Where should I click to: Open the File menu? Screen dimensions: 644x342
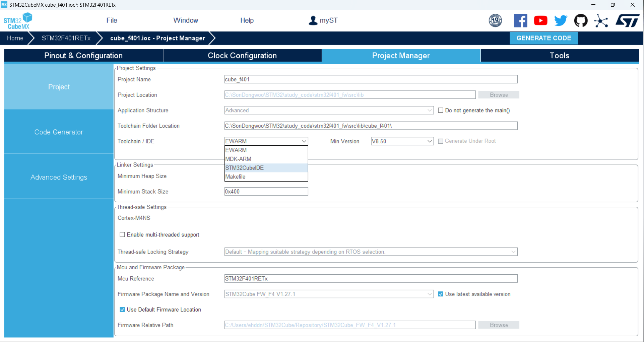click(112, 20)
